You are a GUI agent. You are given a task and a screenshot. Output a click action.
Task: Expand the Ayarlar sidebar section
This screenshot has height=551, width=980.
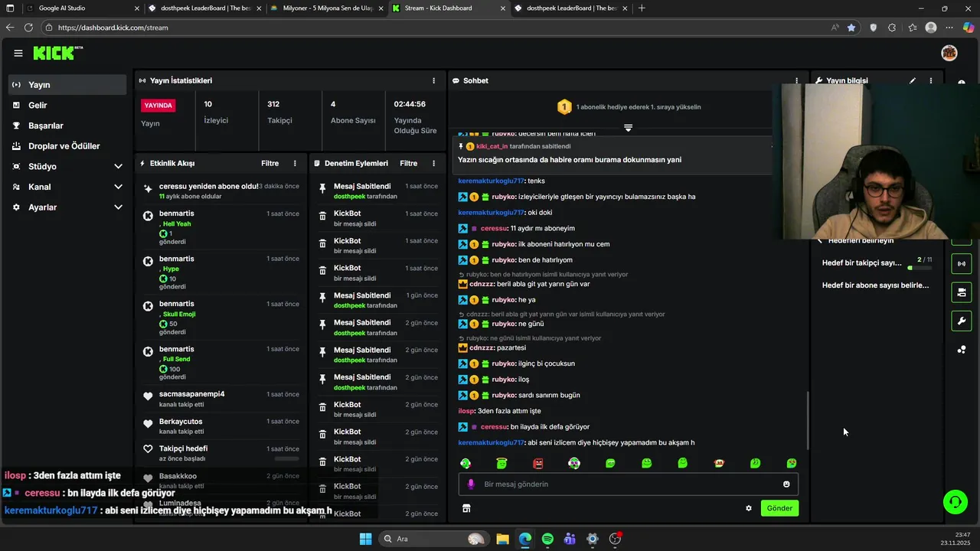pos(118,207)
